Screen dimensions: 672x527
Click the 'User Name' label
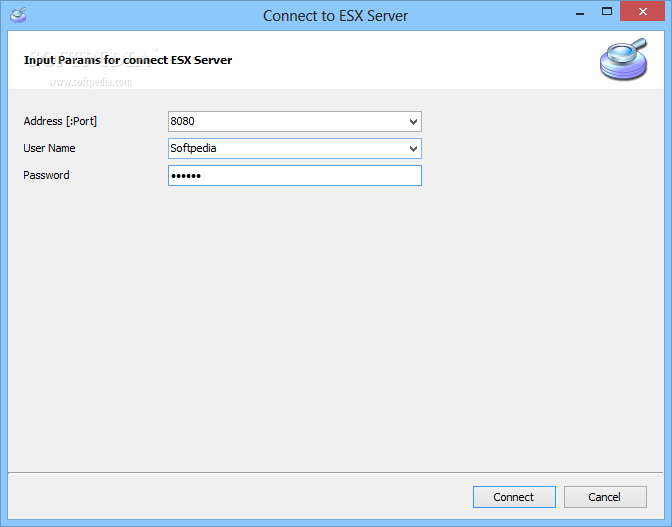tap(49, 148)
